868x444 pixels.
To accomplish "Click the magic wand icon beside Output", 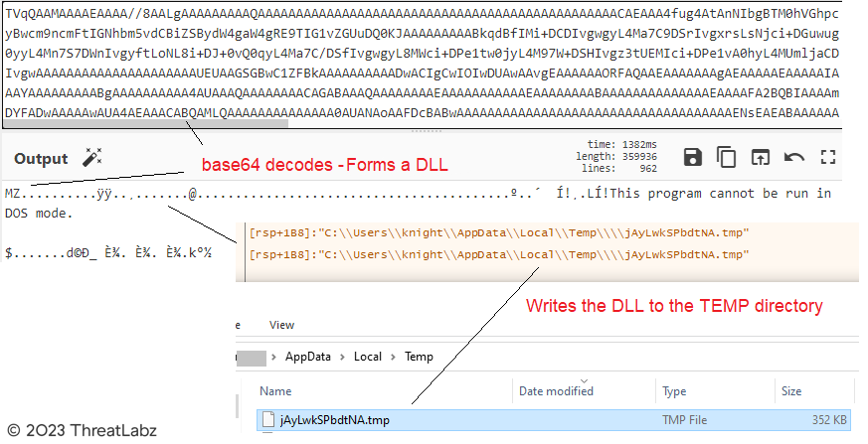I will tap(92, 158).
